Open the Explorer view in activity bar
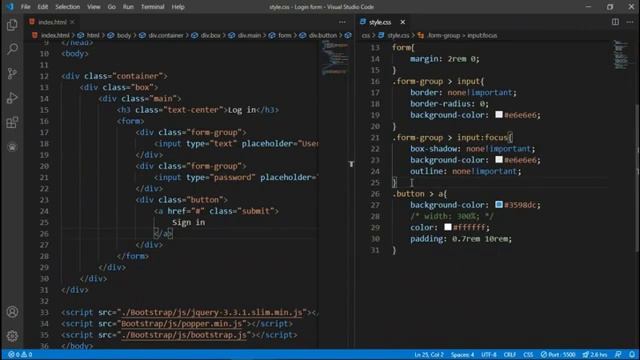 pyautogui.click(x=12, y=25)
